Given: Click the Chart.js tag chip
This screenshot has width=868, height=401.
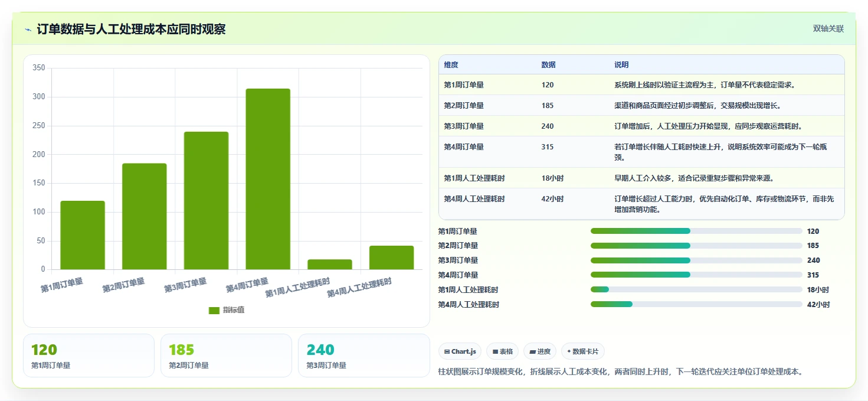Looking at the screenshot, I should (460, 351).
